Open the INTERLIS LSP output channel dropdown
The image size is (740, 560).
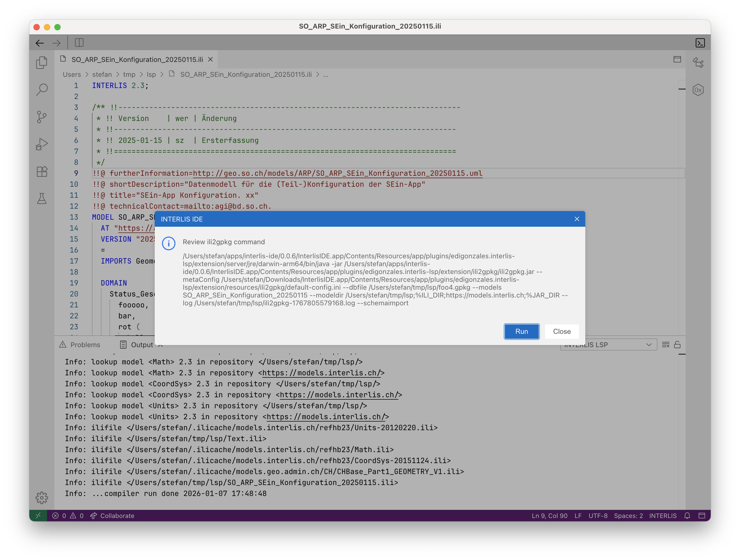[x=608, y=345]
